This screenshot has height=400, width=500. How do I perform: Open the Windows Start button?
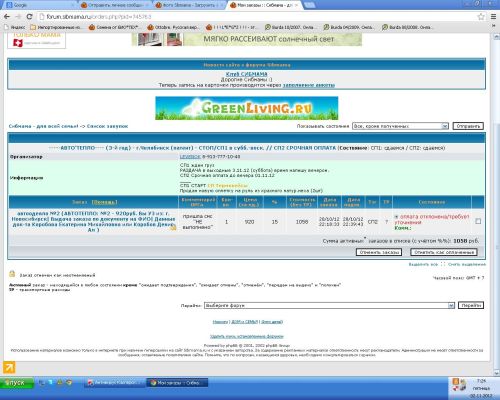[17, 383]
